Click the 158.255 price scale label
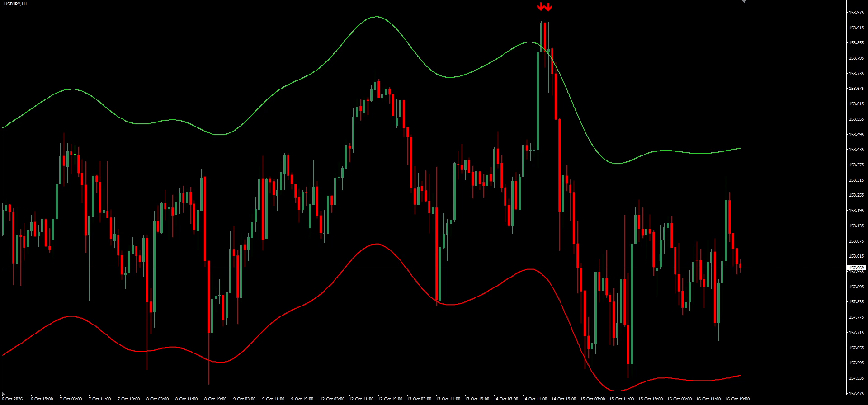Screen dimensions: 868x405 856,195
